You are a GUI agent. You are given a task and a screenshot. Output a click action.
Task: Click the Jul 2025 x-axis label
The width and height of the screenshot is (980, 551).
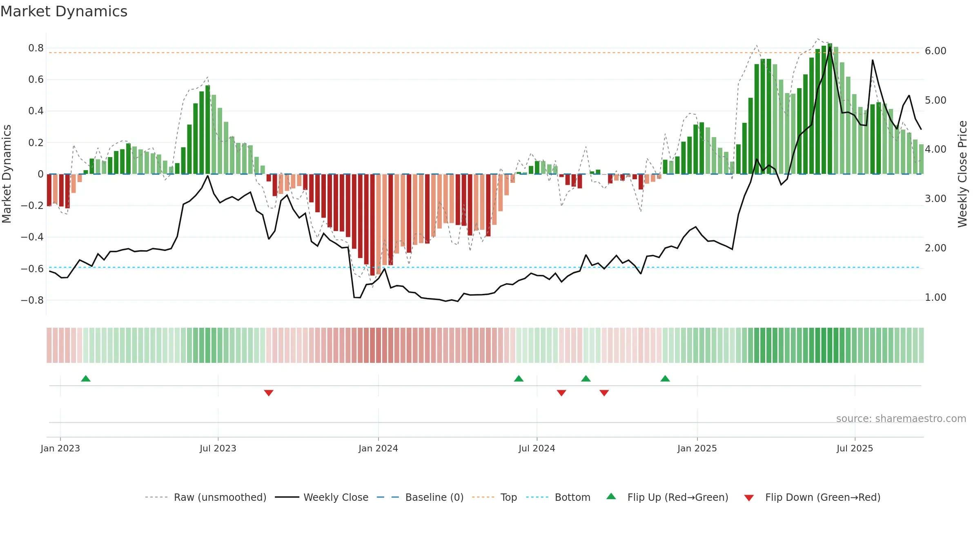click(x=855, y=448)
